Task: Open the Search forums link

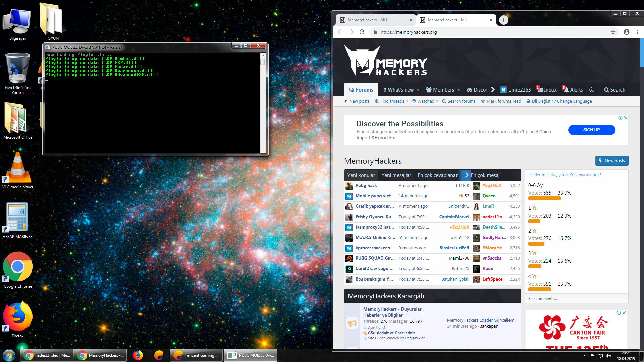Action: 459,101
